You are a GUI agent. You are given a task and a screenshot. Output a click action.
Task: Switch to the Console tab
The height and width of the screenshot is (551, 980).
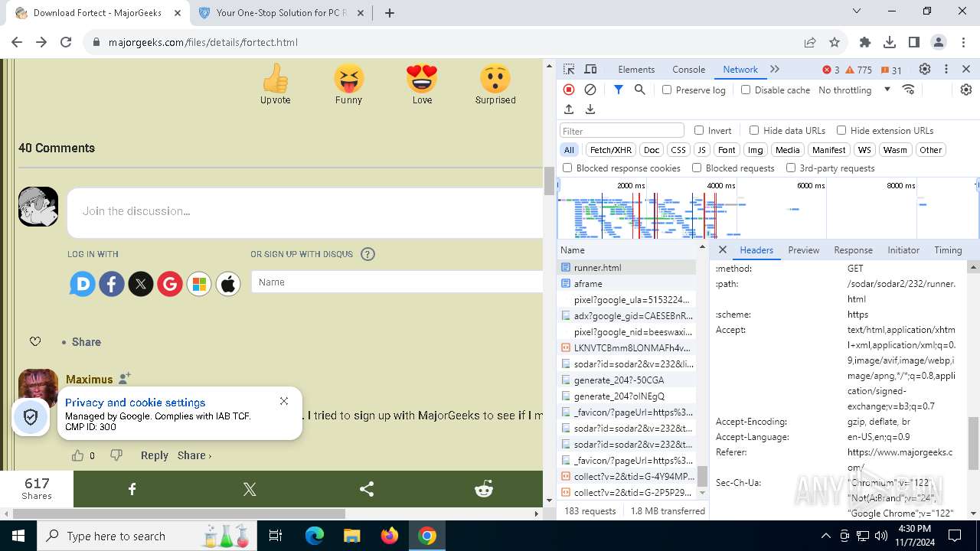(688, 69)
